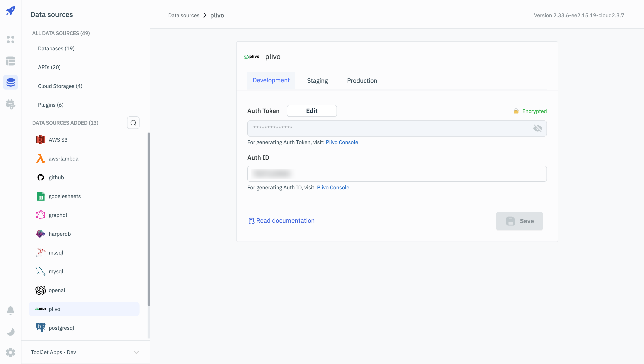The image size is (644, 364).
Task: Click the Auth ID input field
Action: pos(397,173)
